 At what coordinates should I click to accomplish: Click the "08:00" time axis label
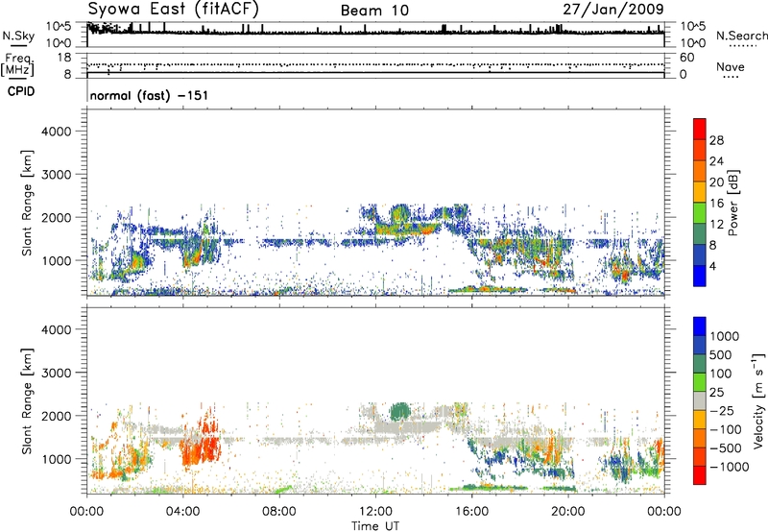279,512
